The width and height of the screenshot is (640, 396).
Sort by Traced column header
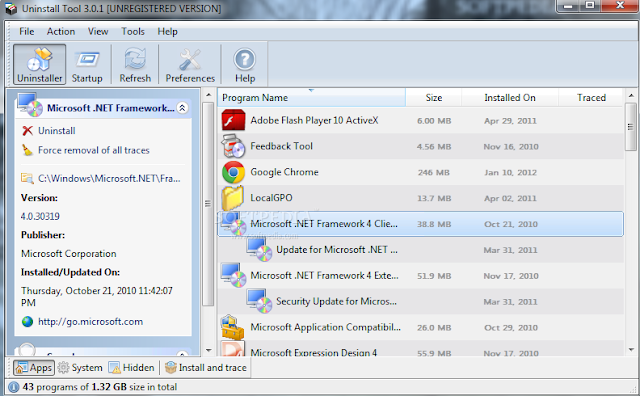point(591,98)
